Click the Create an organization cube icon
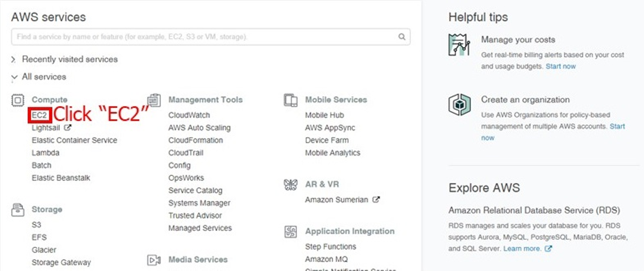The height and width of the screenshot is (271, 644). (459, 104)
